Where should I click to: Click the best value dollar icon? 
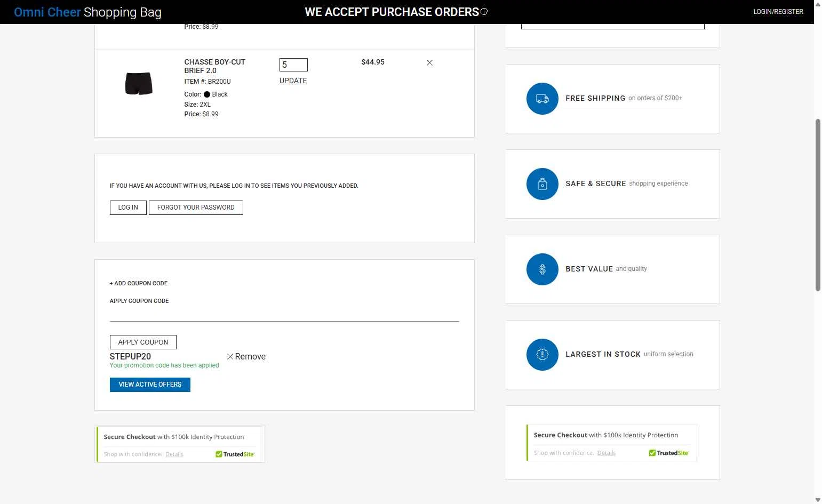(542, 269)
